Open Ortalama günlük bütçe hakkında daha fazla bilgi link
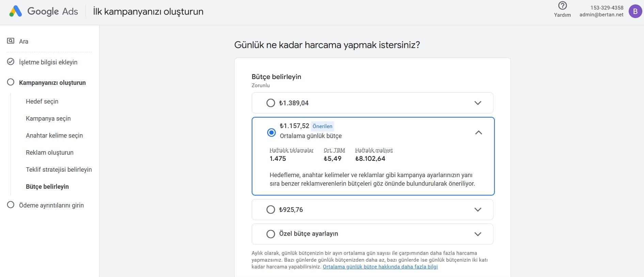Image resolution: width=644 pixels, height=277 pixels. [x=380, y=267]
